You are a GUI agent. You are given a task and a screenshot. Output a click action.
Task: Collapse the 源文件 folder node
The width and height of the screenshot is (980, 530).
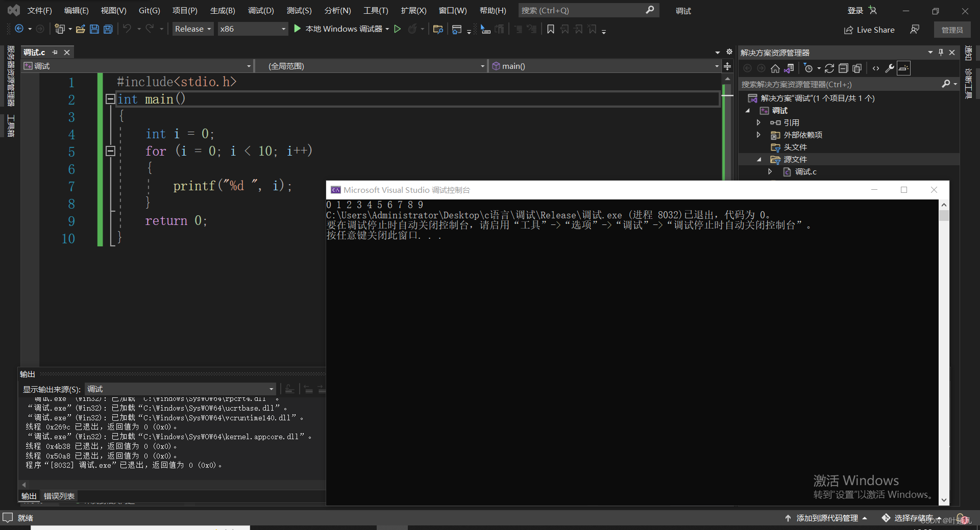click(759, 160)
